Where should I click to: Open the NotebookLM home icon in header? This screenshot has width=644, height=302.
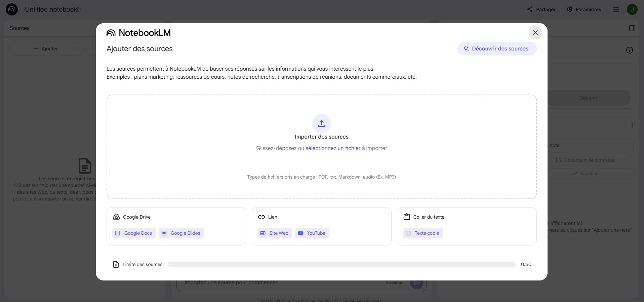pyautogui.click(x=12, y=9)
